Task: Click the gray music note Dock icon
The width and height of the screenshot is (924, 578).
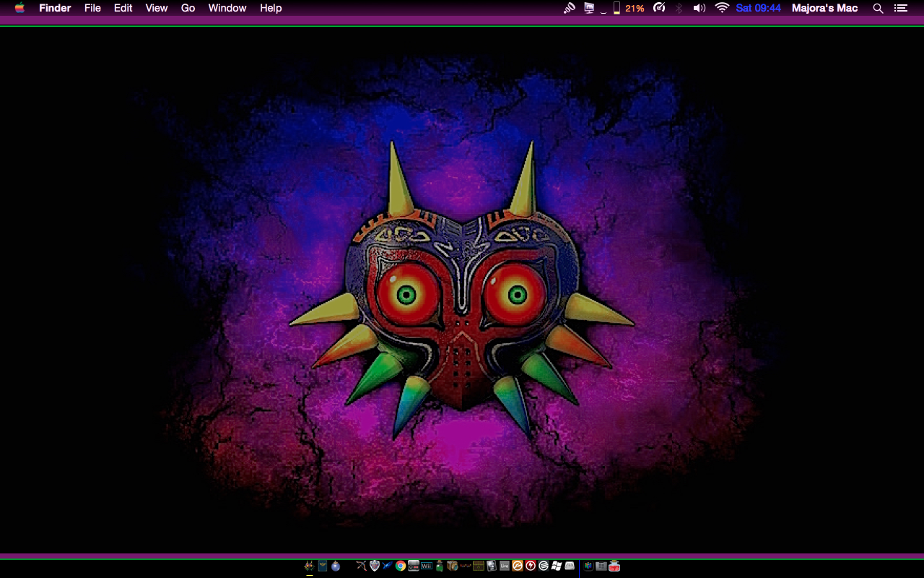Action: (492, 566)
